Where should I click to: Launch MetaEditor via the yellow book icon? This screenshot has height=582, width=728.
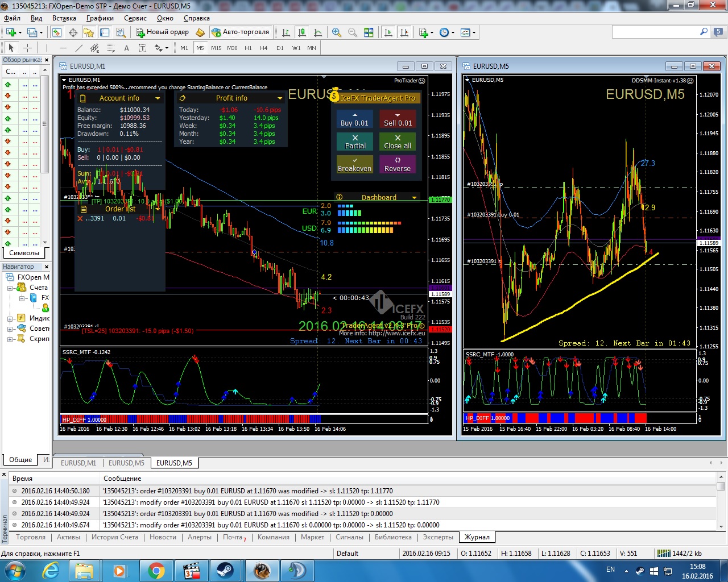tap(200, 32)
